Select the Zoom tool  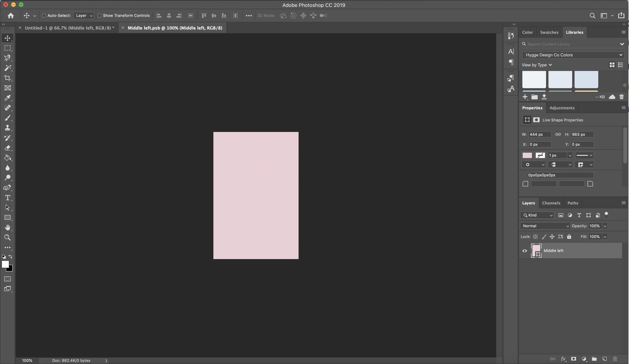8,238
